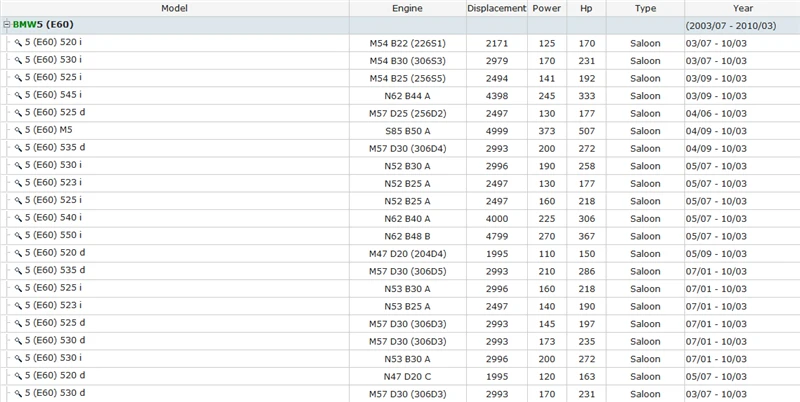Image resolution: width=800 pixels, height=402 pixels.
Task: Click magnifier icon for 5 (E60) 540 i
Action: [18, 218]
